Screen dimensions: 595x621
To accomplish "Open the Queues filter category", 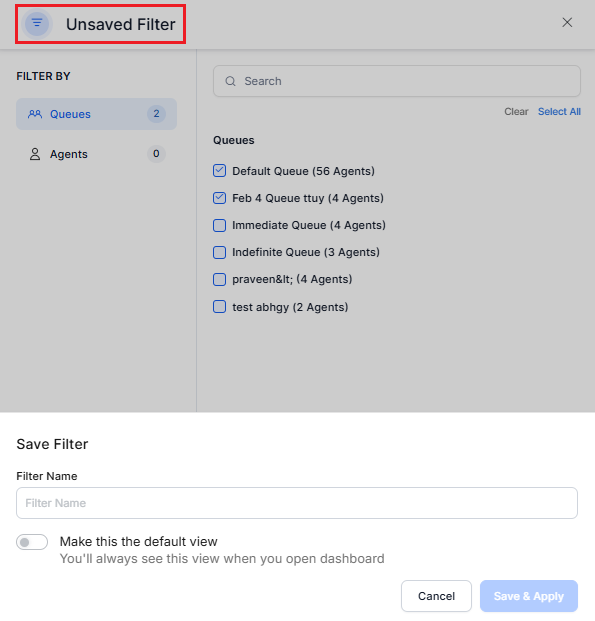I will 96,114.
